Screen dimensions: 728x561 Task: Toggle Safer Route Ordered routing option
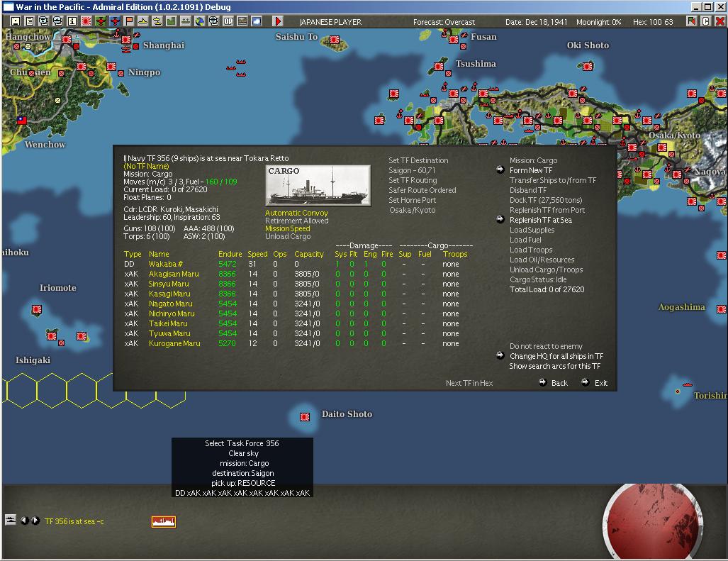coord(422,190)
